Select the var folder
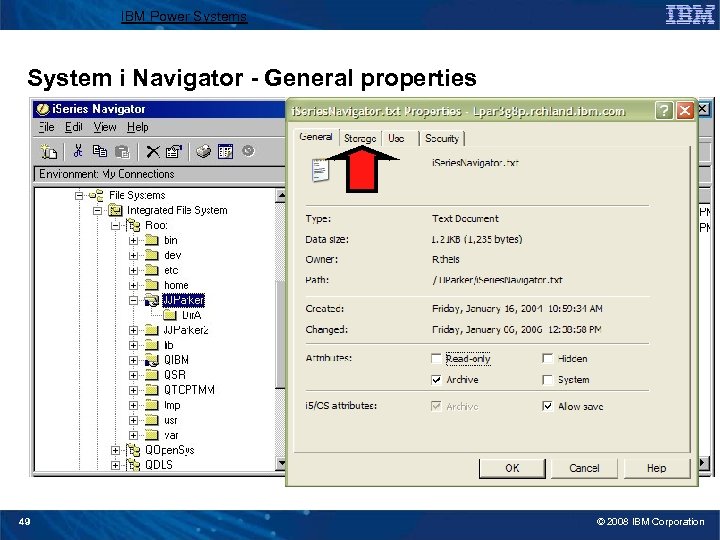The width and height of the screenshot is (720, 540). coord(171,435)
